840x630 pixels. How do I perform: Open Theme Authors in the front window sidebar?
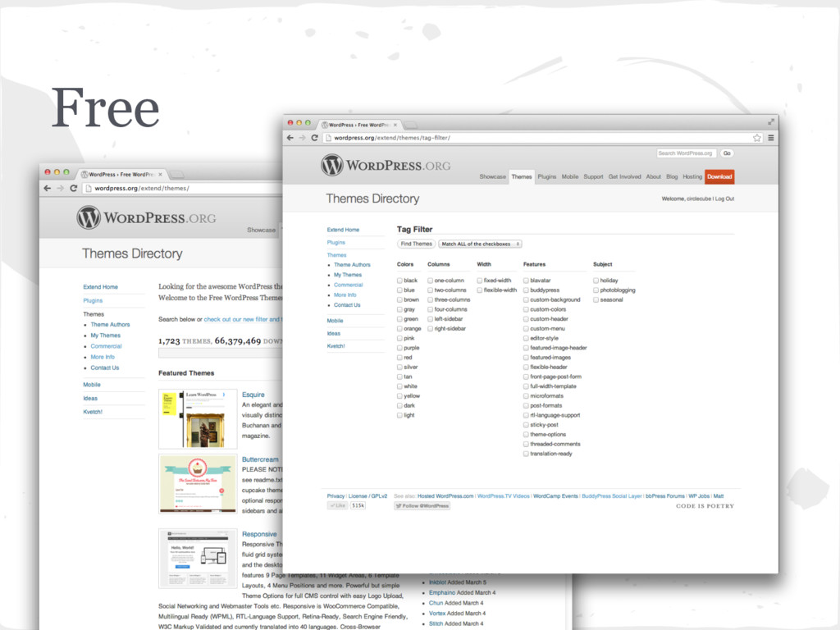coord(352,265)
